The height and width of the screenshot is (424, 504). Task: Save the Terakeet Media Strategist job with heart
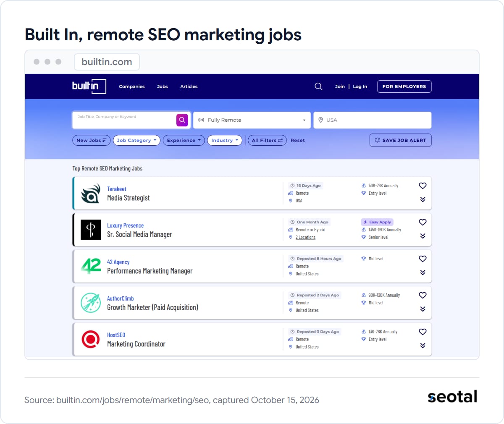[423, 186]
